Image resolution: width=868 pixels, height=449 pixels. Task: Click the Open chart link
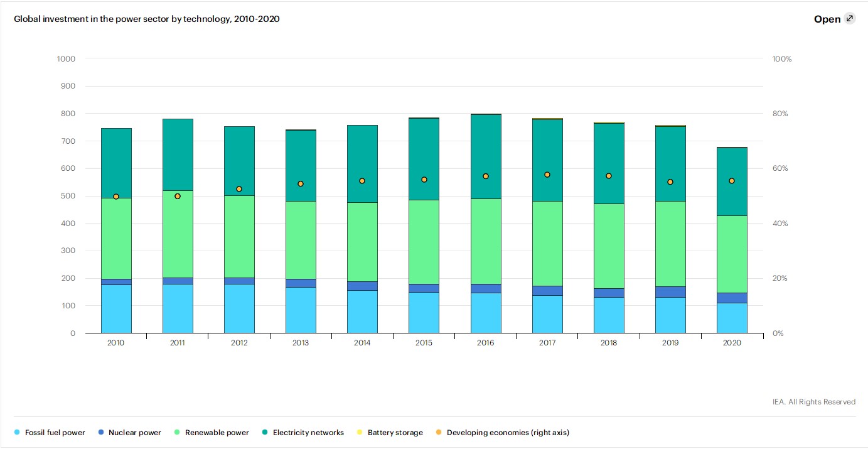[827, 19]
